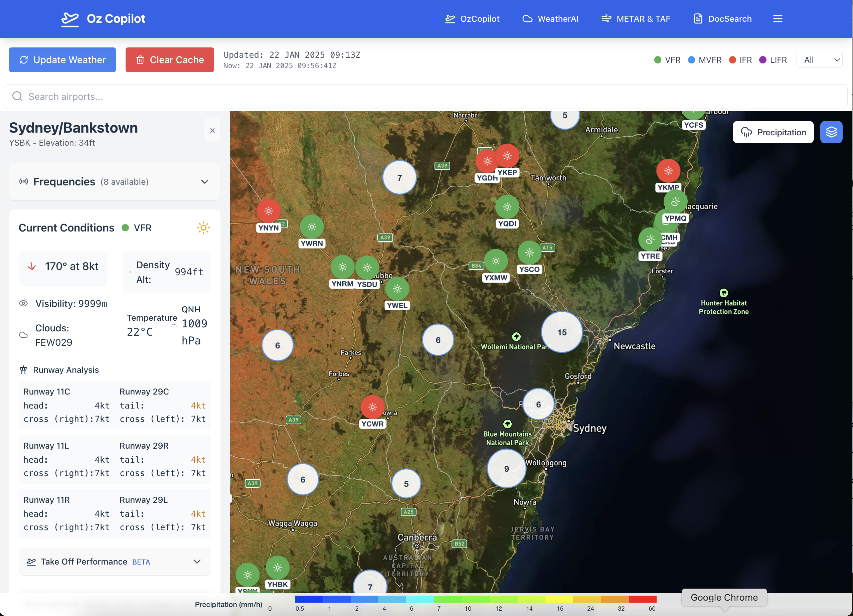
Task: Select the red YNYN airport marker
Action: tap(268, 211)
